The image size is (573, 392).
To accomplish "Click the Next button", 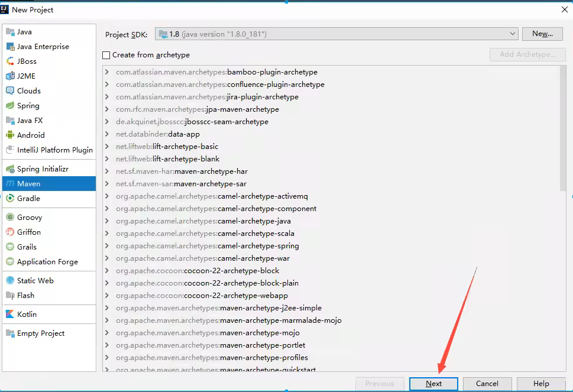I will pyautogui.click(x=433, y=384).
